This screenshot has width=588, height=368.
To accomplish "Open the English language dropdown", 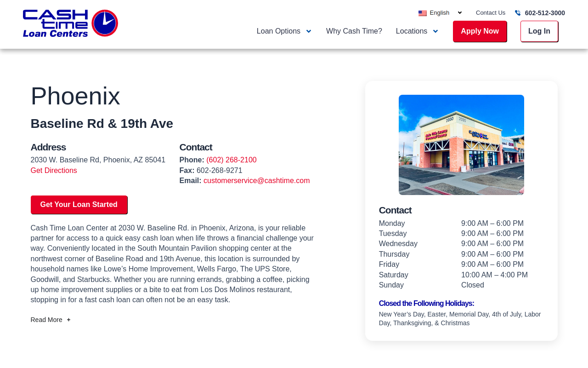I will [441, 13].
